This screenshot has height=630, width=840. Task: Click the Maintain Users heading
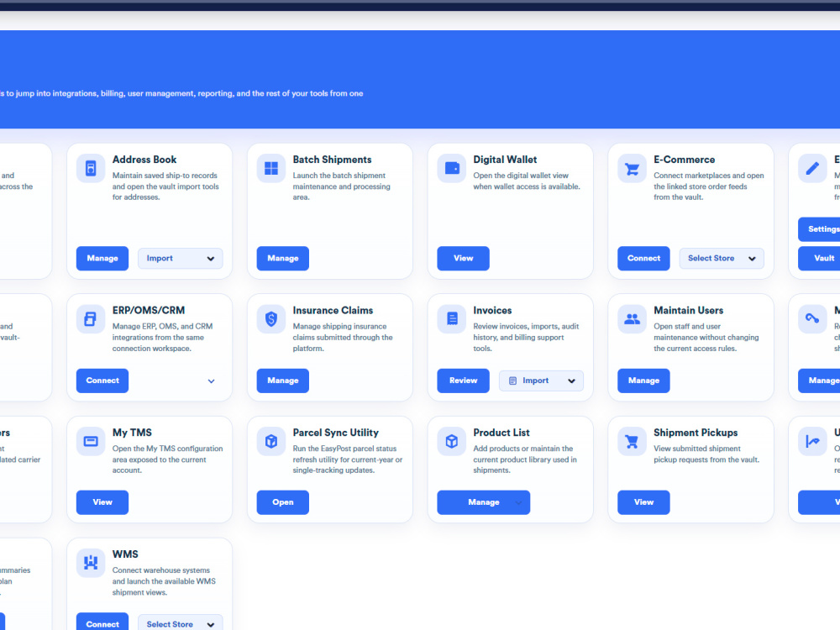click(x=689, y=311)
